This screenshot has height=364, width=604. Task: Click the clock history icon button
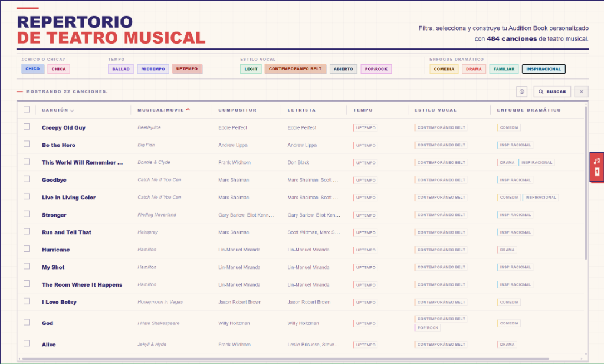tap(521, 91)
